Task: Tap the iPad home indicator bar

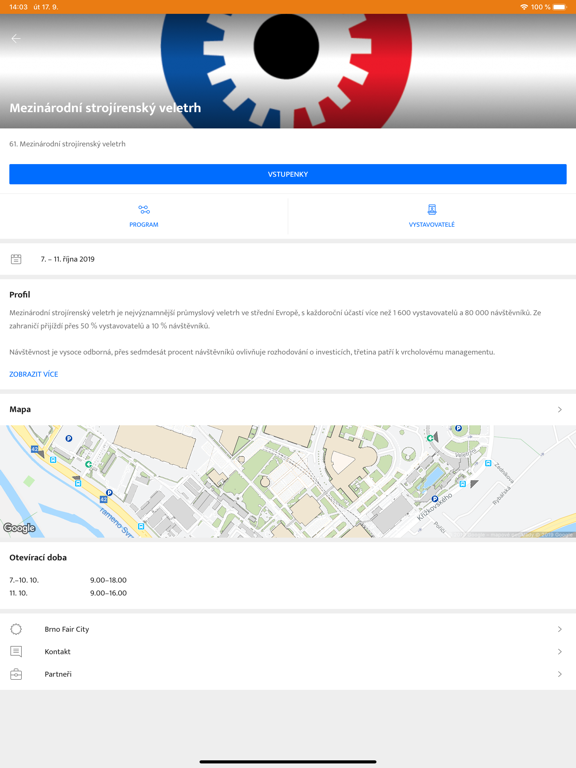Action: coord(288,762)
